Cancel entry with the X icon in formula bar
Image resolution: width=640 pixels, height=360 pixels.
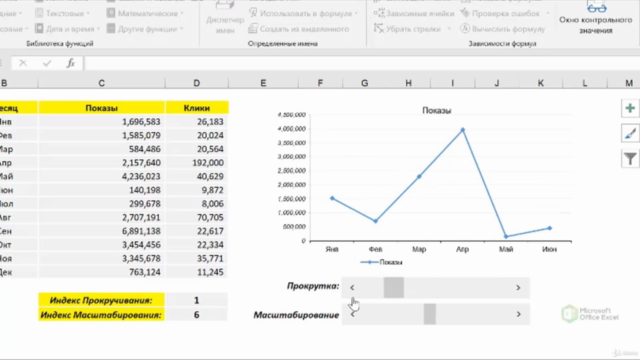pyautogui.click(x=23, y=63)
